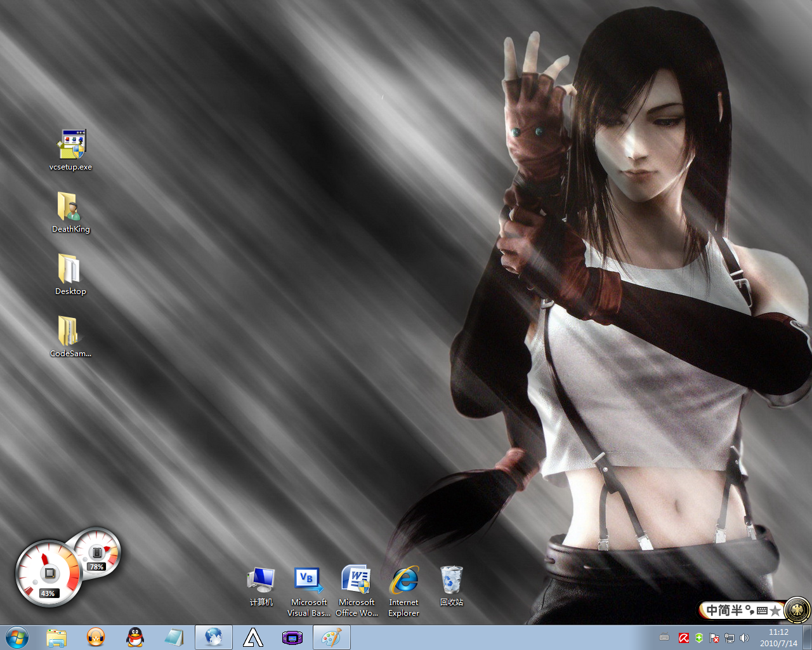Select the CodeSam... folder icon
Viewport: 812px width, 650px height.
(70, 337)
